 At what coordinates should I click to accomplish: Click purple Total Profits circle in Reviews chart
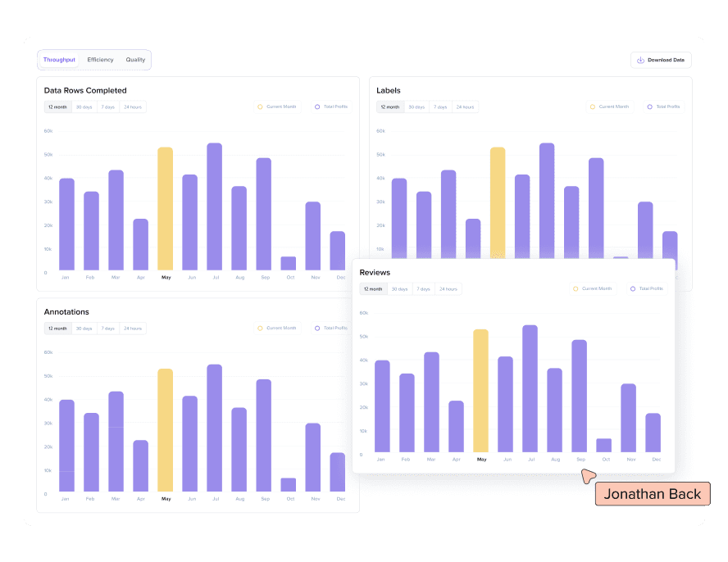(x=633, y=288)
